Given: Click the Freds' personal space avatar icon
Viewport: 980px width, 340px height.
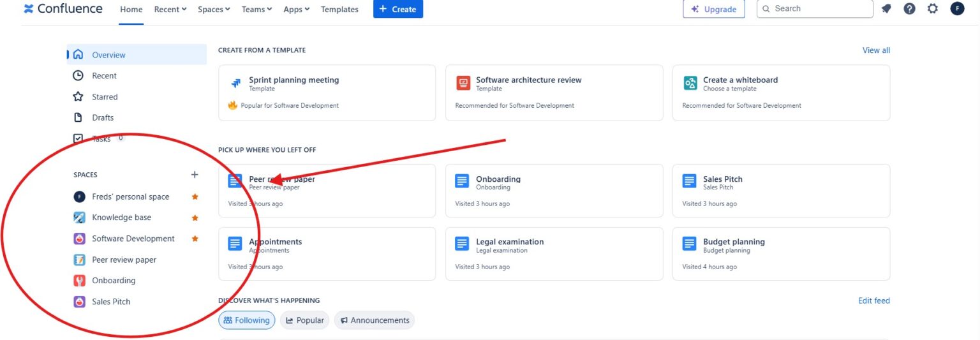Looking at the screenshot, I should click(79, 196).
